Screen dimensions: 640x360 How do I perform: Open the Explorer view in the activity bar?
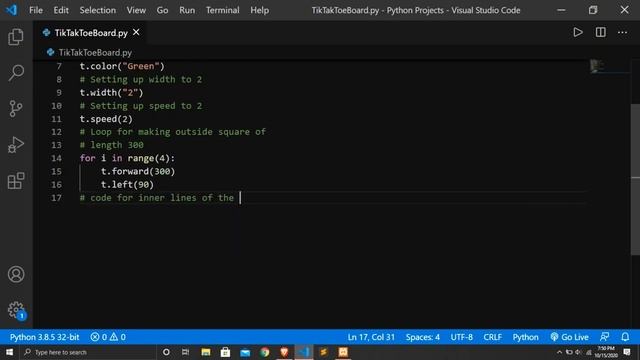16,37
